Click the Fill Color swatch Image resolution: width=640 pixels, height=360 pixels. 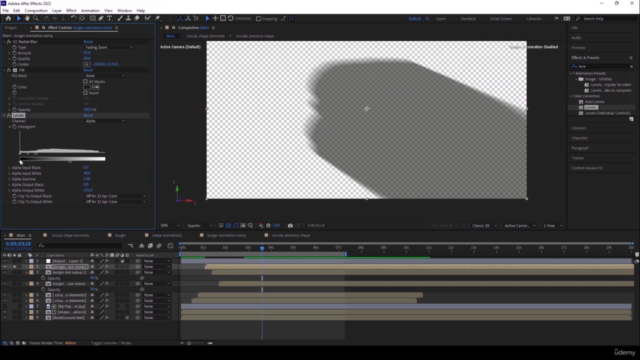click(87, 87)
